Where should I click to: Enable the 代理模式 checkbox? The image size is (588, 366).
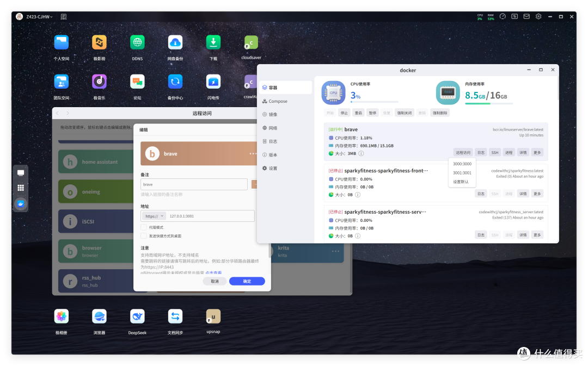(x=143, y=227)
